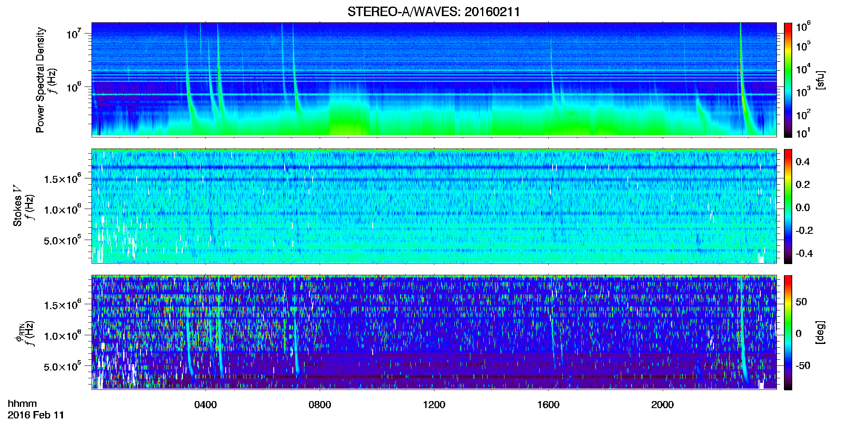Viewport: 868px width, 447px height.
Task: Click the -0.4 label on the Stokes colorbar
Action: click(804, 253)
